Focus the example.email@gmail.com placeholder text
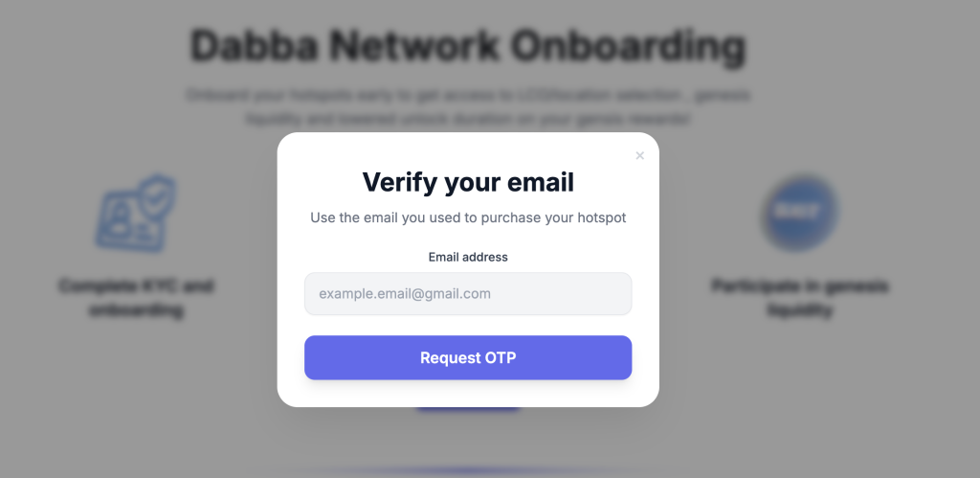This screenshot has width=980, height=478. pyautogui.click(x=405, y=293)
